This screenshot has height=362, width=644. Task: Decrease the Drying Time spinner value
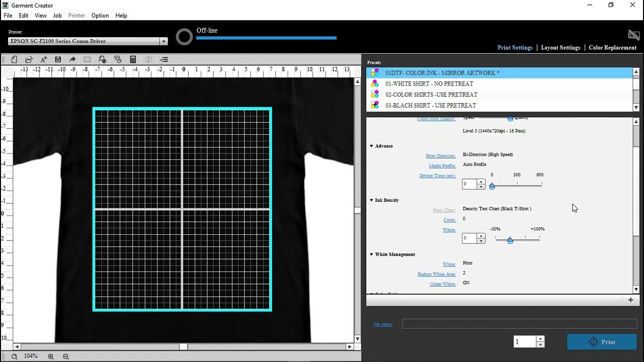click(x=481, y=187)
